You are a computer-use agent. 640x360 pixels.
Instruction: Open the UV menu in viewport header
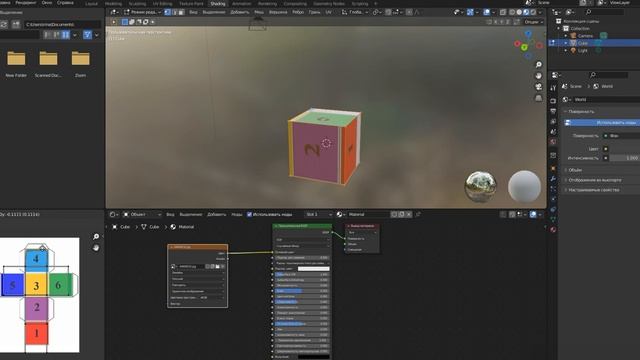click(x=328, y=12)
